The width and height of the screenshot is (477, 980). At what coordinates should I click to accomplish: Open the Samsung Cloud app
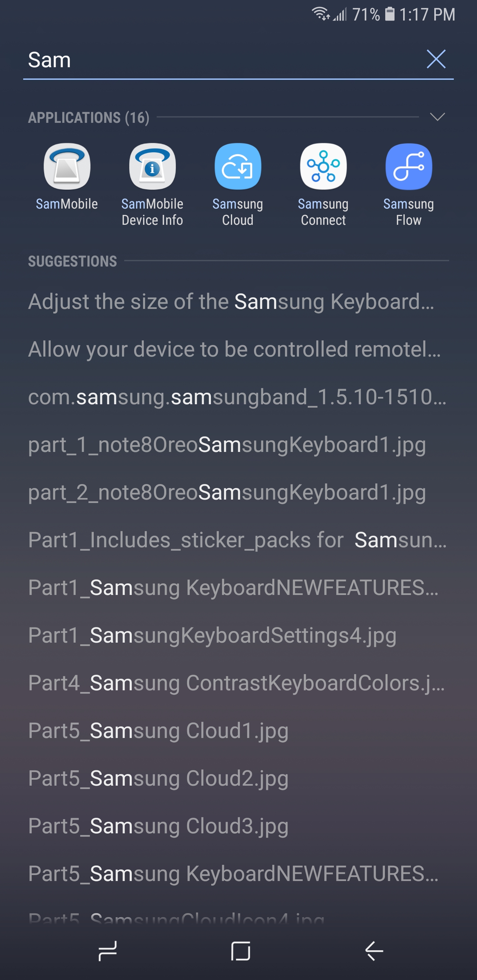[x=238, y=167]
